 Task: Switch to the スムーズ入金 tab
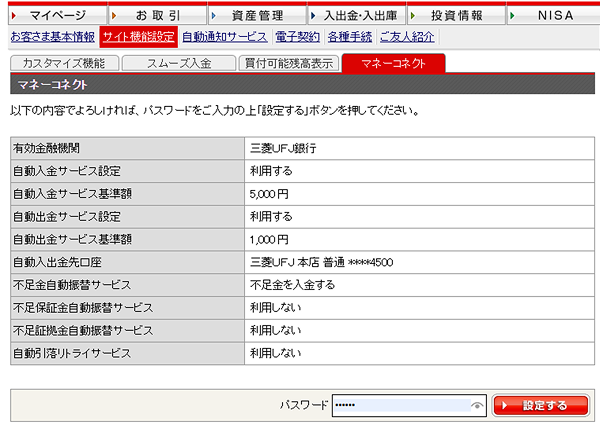[179, 63]
